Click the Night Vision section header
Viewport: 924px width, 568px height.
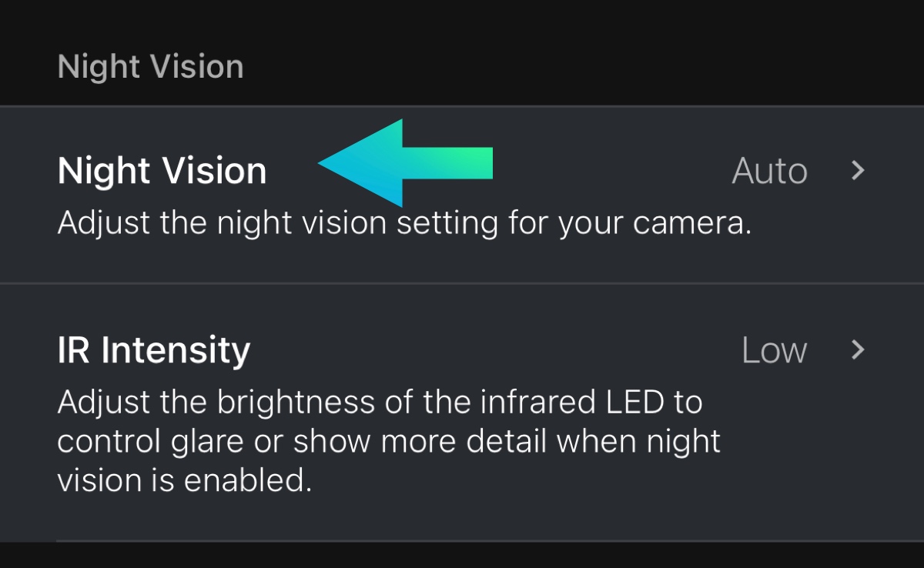[151, 67]
